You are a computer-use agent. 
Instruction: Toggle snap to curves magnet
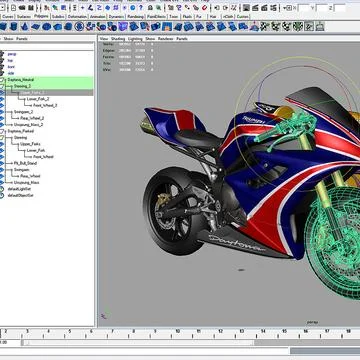click(x=180, y=7)
